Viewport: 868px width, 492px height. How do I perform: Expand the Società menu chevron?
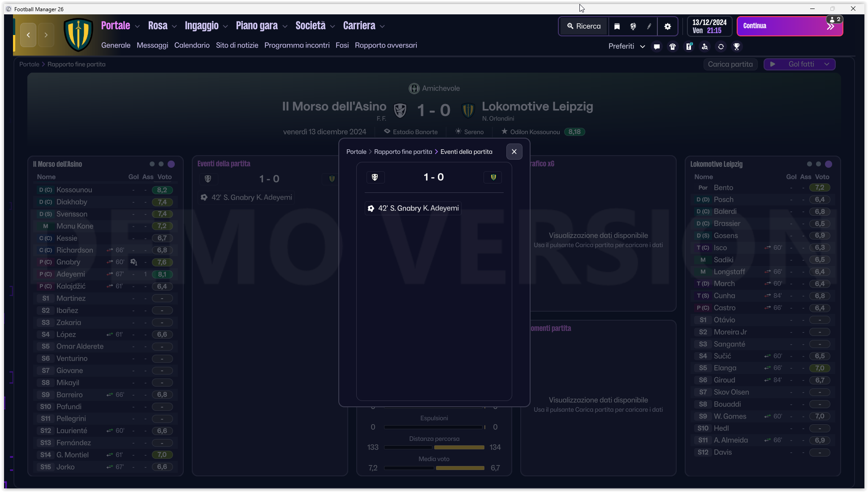(333, 26)
